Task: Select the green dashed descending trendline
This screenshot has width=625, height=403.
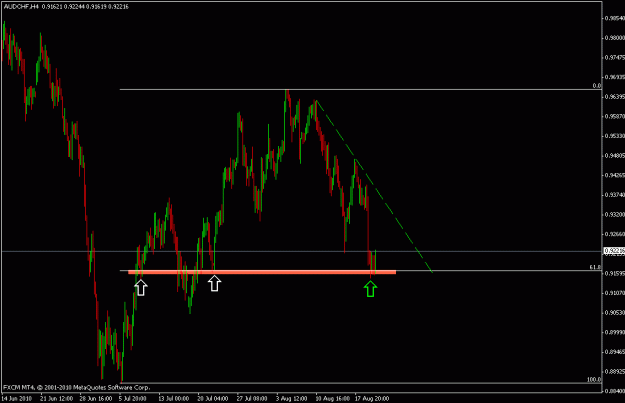Action: (x=374, y=186)
